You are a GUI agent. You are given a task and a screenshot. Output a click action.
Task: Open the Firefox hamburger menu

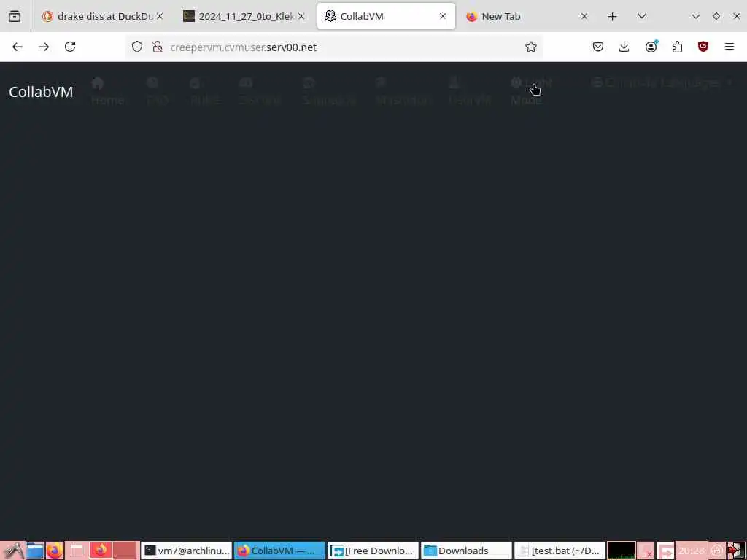click(x=729, y=47)
